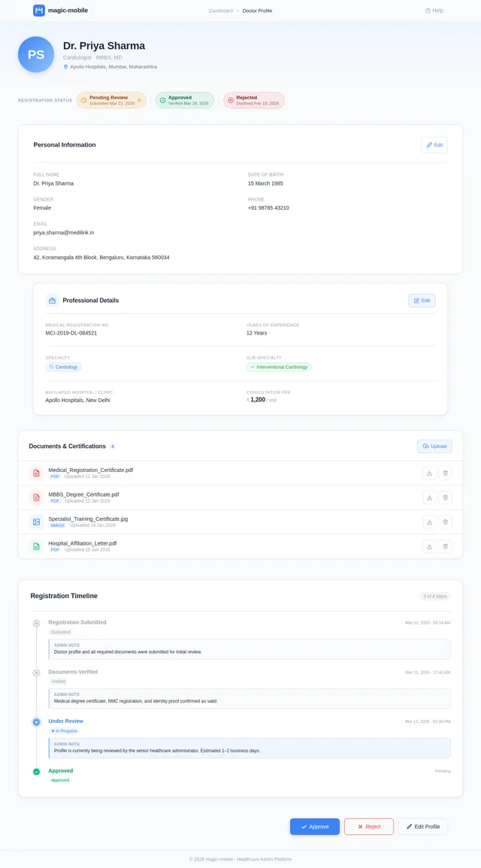Image resolution: width=481 pixels, height=868 pixels.
Task: Download MBBS_Degree_Certificate.pdf
Action: (429, 498)
